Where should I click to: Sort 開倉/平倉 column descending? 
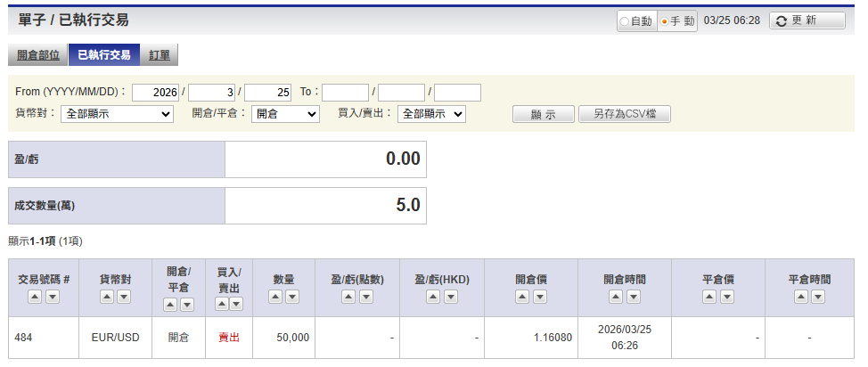187,305
